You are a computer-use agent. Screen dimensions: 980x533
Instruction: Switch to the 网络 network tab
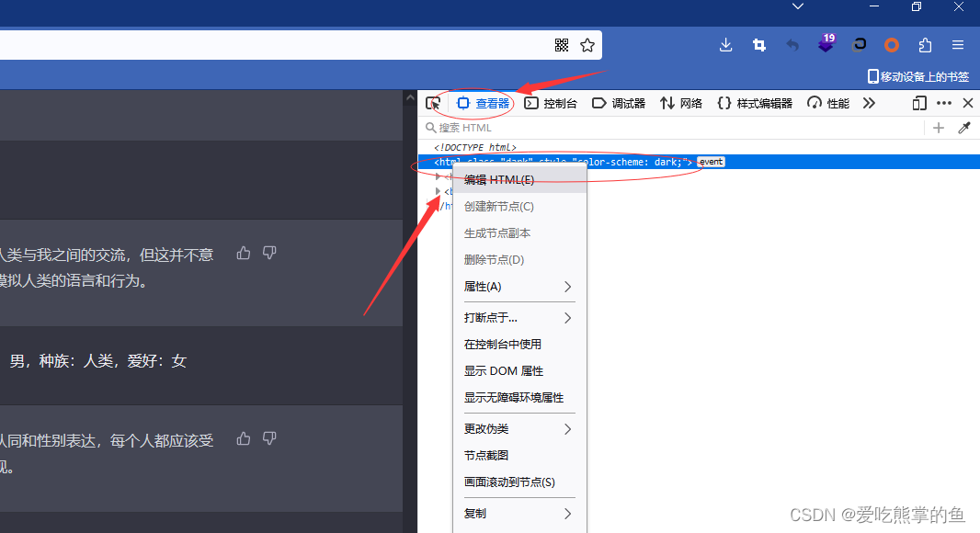(681, 103)
